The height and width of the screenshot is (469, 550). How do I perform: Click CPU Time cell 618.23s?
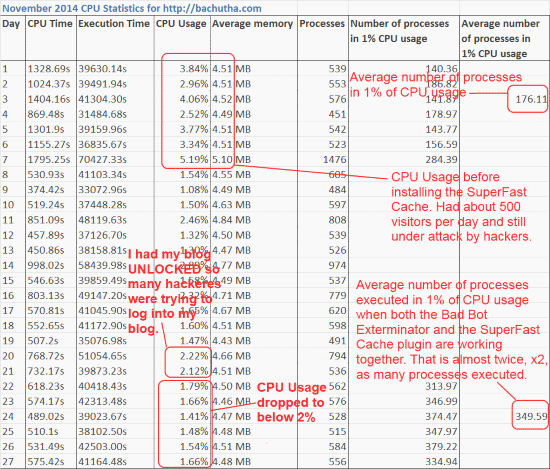pos(46,386)
